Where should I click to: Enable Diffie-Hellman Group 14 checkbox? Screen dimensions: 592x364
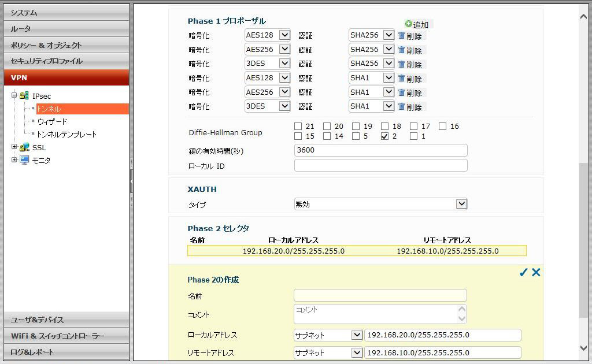tap(327, 137)
